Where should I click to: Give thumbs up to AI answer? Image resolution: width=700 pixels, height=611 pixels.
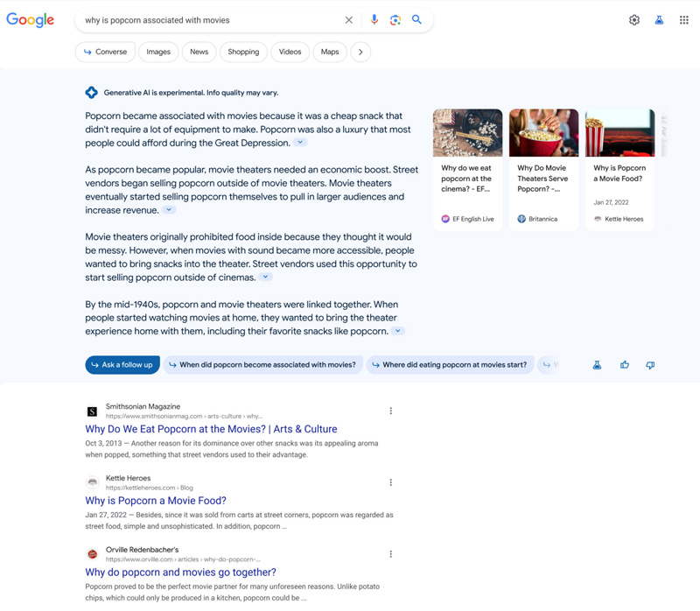pyautogui.click(x=625, y=365)
